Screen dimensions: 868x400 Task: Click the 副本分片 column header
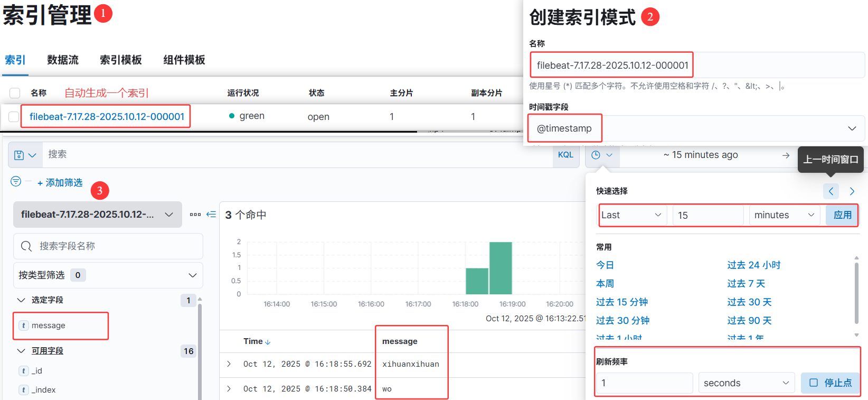point(486,93)
